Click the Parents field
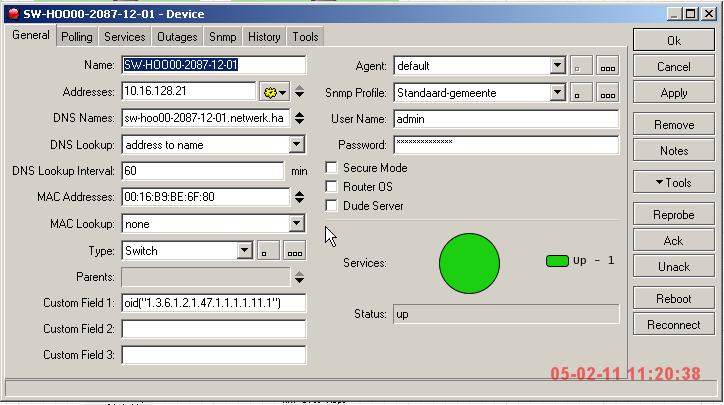Image resolution: width=724 pixels, height=405 pixels. tap(206, 277)
